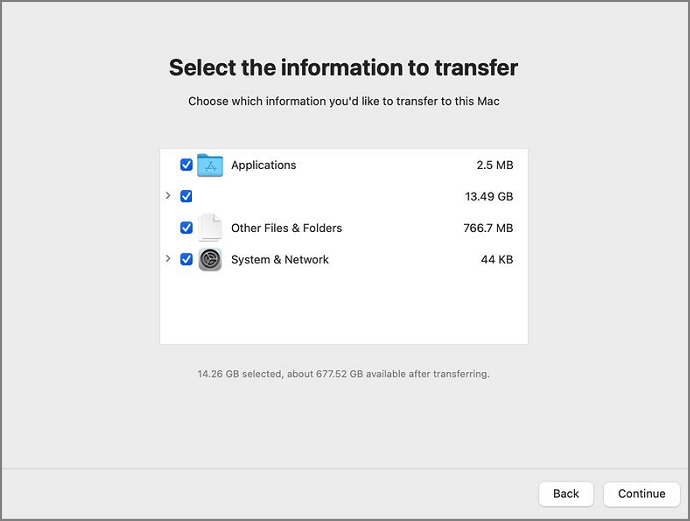Expand the 13.49 GB row's disclosure arrow

point(168,196)
